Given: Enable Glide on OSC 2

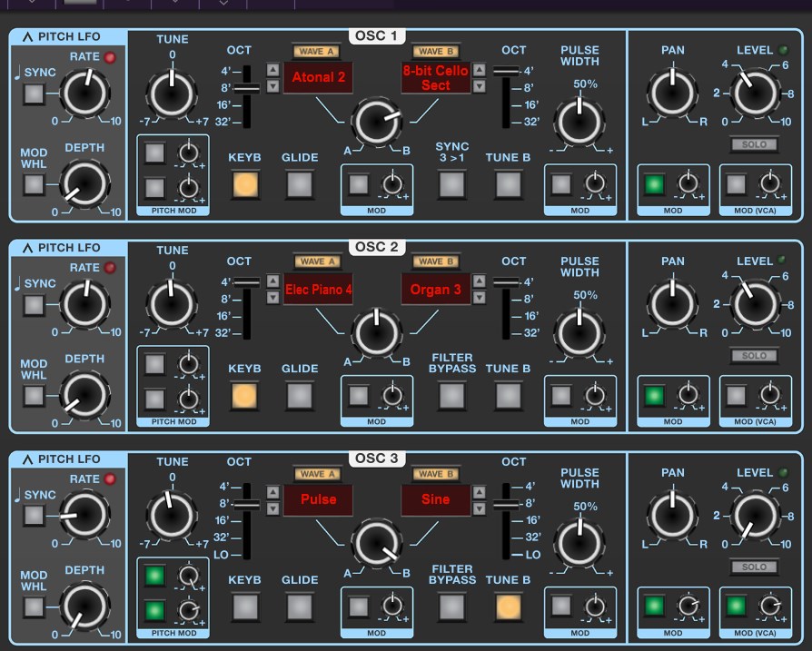Looking at the screenshot, I should point(299,396).
